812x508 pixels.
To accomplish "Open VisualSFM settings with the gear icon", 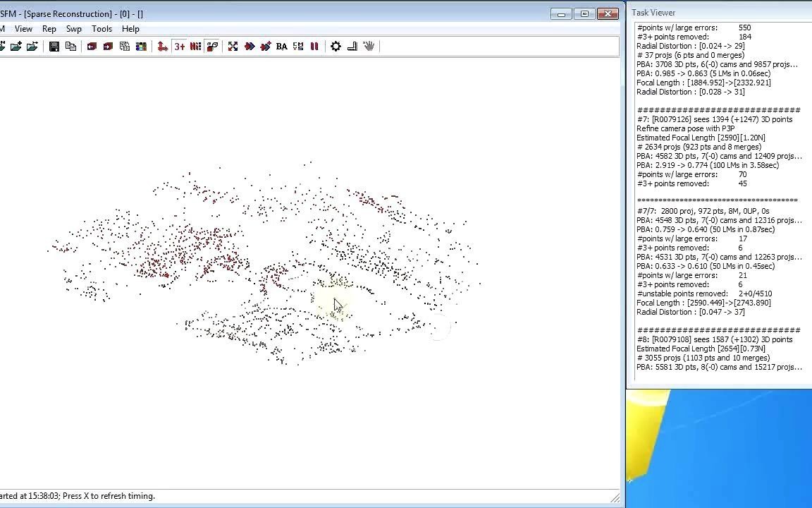I will pyautogui.click(x=336, y=47).
